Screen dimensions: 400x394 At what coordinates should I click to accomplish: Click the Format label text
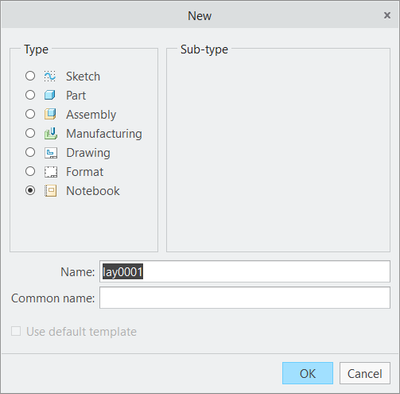tap(85, 172)
